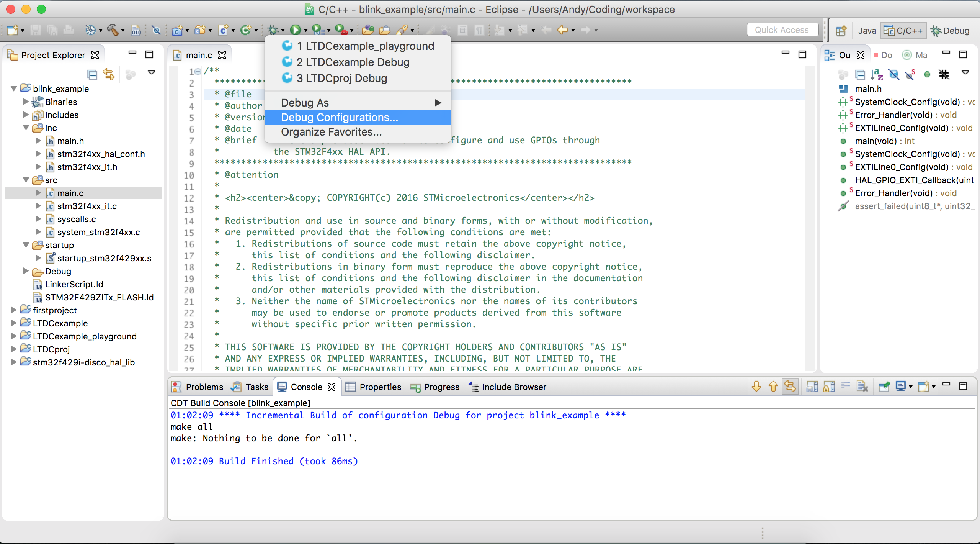Collapse All in Project Explorer

pos(92,74)
